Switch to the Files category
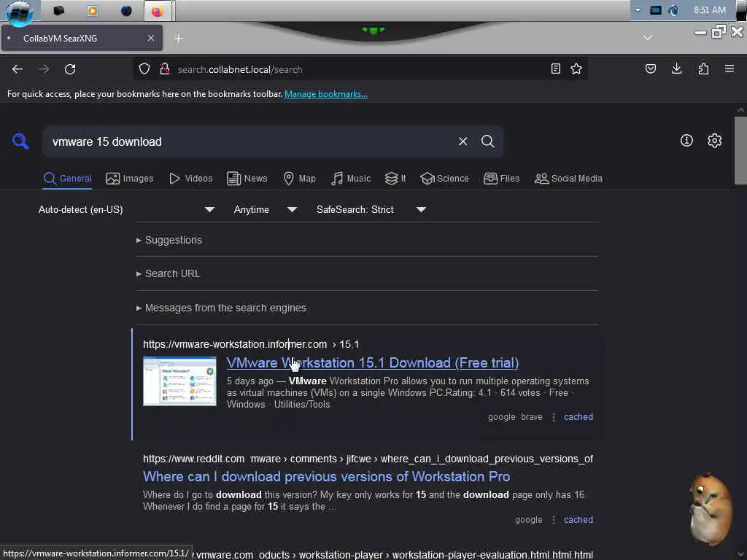This screenshot has width=747, height=560. (501, 179)
